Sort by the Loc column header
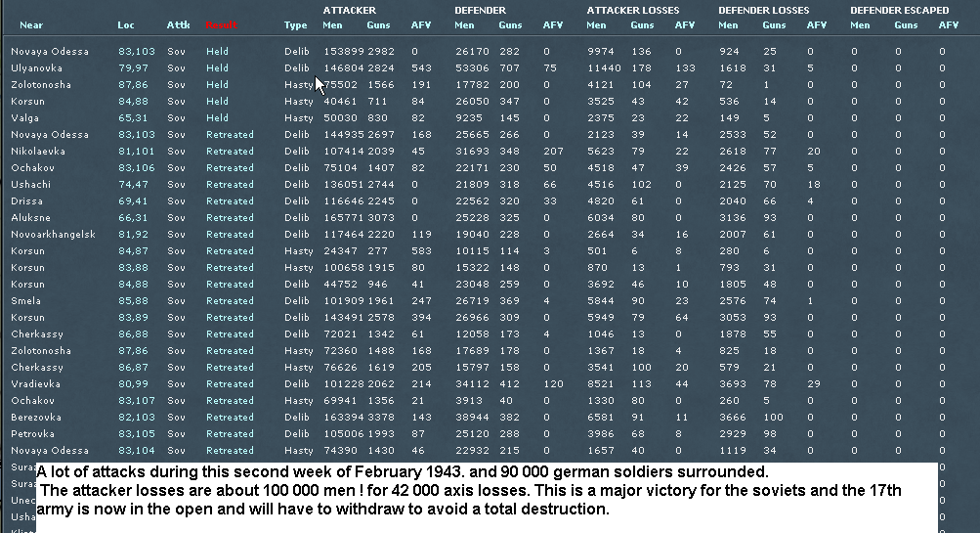The image size is (980, 533). pos(126,25)
